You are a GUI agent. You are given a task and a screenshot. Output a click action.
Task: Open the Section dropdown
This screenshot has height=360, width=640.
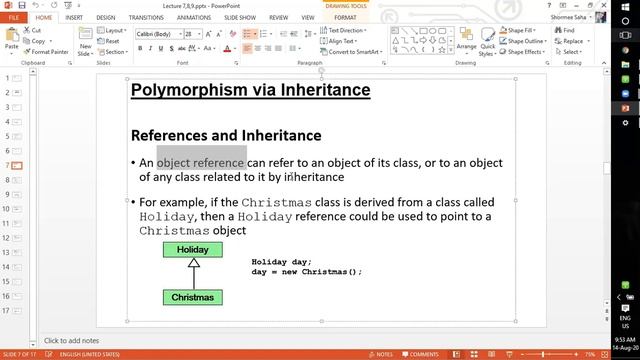tap(113, 52)
